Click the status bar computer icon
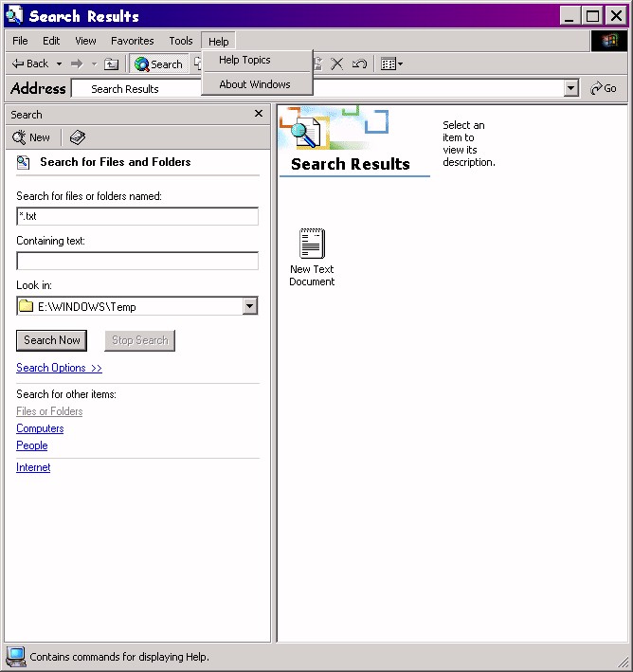The height and width of the screenshot is (672, 633). coord(16,657)
